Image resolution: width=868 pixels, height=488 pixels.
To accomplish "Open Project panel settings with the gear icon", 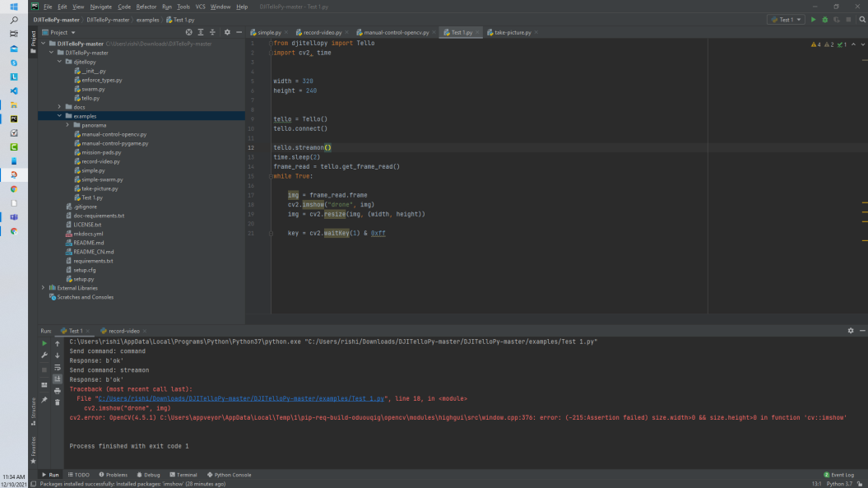I will pos(227,32).
